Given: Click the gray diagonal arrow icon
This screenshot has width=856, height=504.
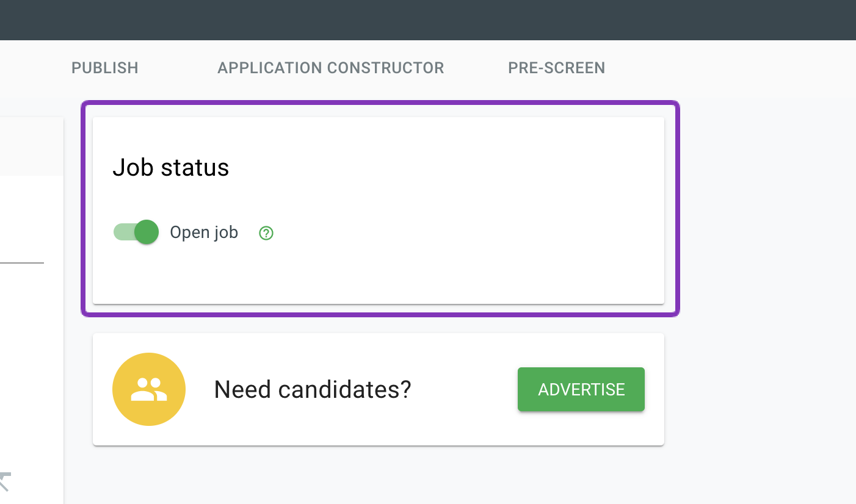Looking at the screenshot, I should coord(5,481).
